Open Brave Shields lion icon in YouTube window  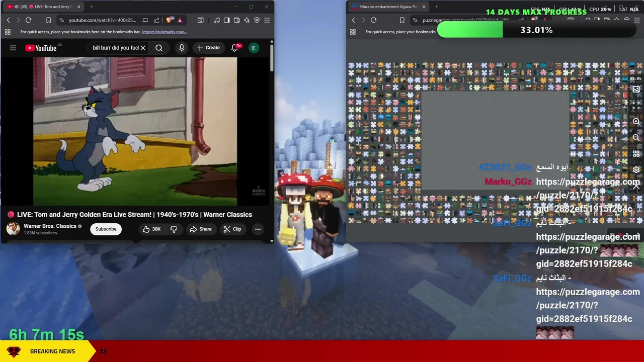(x=169, y=20)
